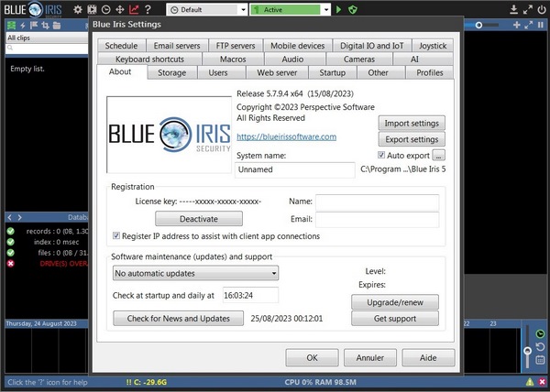Viewport: 550px width, 392px height.
Task: Click the Deactivate button
Action: [x=199, y=219]
